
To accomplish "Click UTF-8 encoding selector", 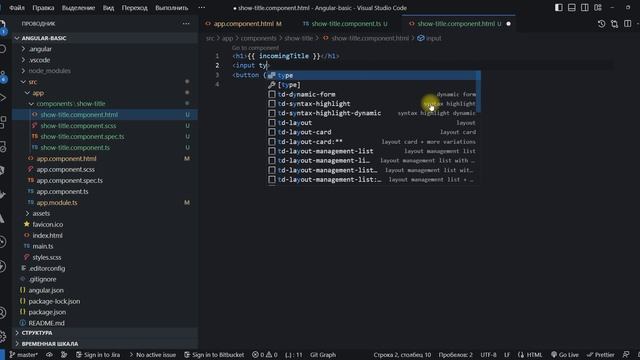I will pyautogui.click(x=488, y=355).
